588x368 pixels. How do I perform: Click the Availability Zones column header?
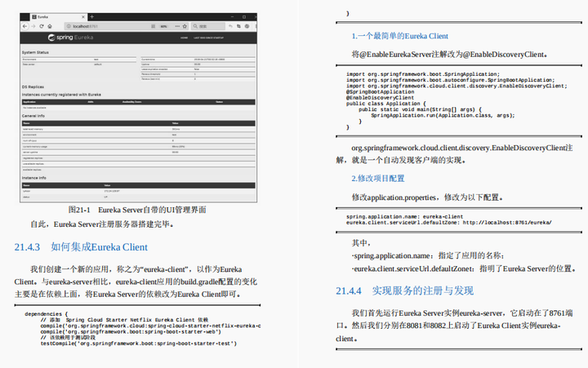(x=132, y=102)
